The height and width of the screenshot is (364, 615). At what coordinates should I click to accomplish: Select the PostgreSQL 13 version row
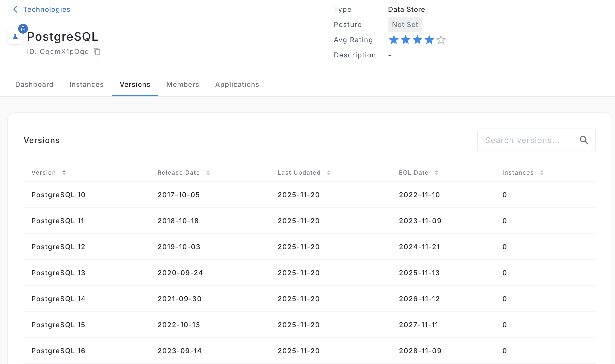[58, 273]
